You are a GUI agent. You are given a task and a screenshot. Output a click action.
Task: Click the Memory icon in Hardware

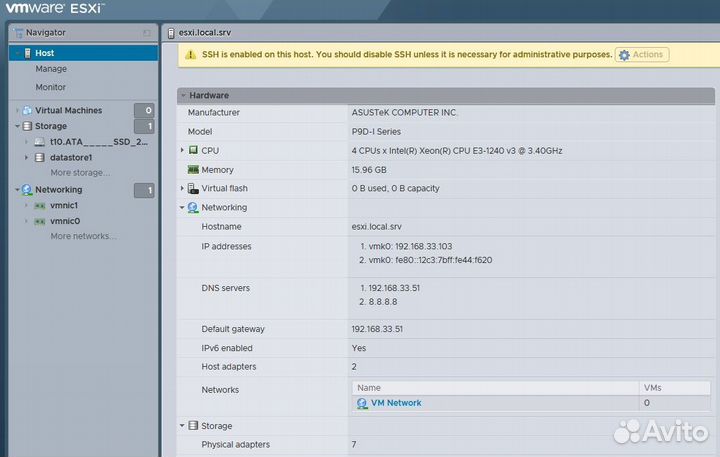pos(193,169)
